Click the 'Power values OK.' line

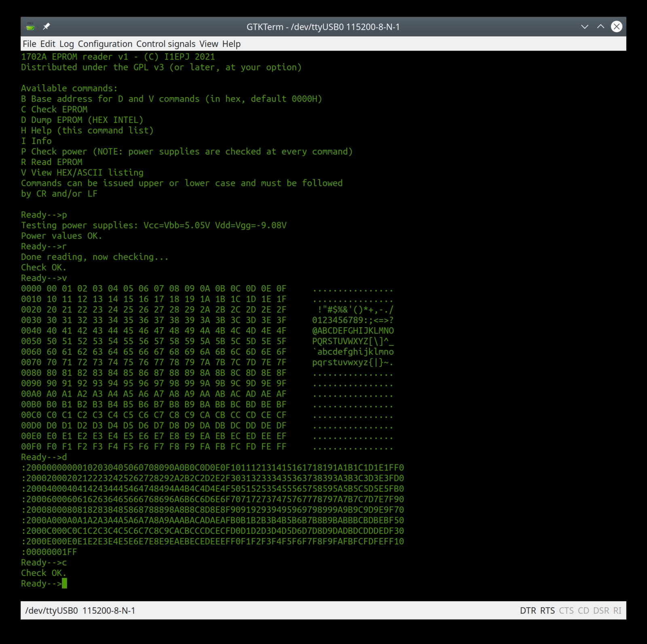pos(61,235)
